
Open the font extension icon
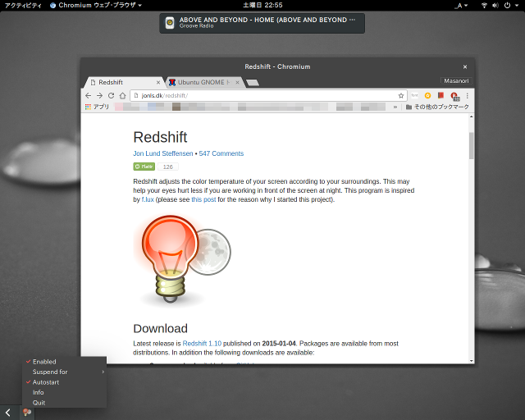(414, 95)
